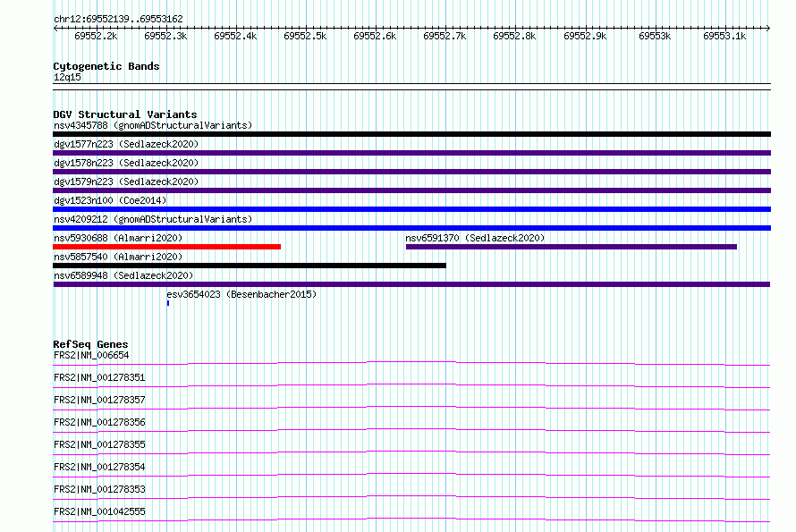Image resolution: width=796 pixels, height=532 pixels.
Task: Click the purple bar under dgv1578n223
Action: click(411, 172)
